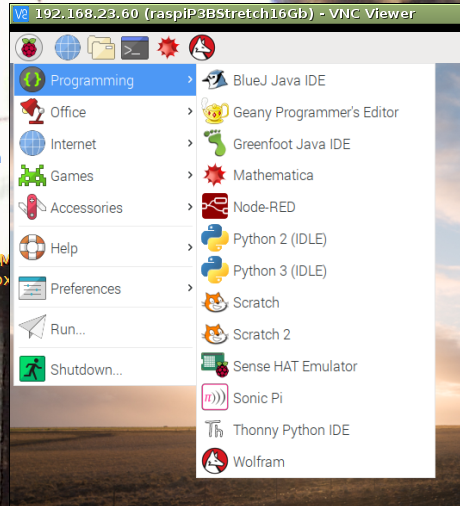The width and height of the screenshot is (460, 506).
Task: Expand the Games submenu arrow
Action: coord(190,175)
